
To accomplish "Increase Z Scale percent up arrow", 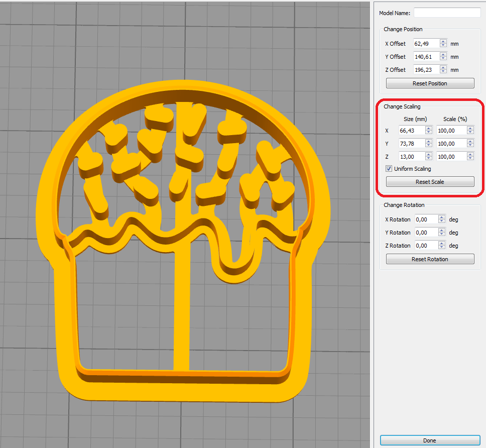I will pyautogui.click(x=470, y=155).
